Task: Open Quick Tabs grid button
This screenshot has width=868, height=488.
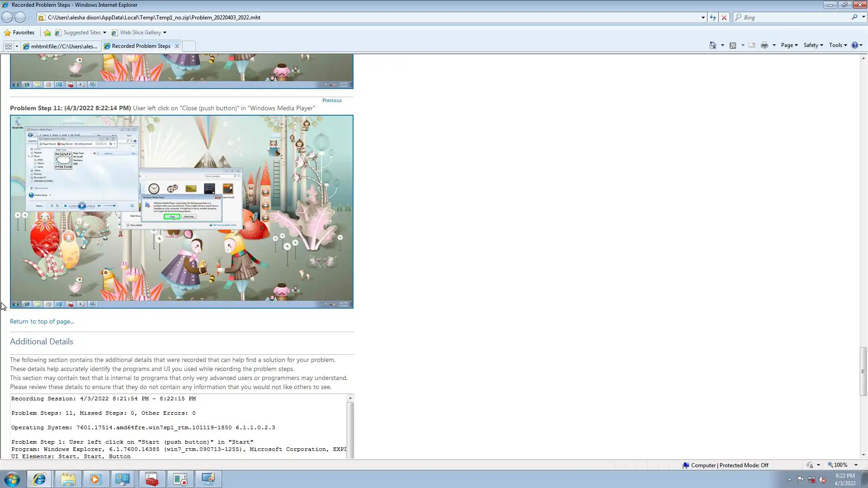Action: click(8, 46)
